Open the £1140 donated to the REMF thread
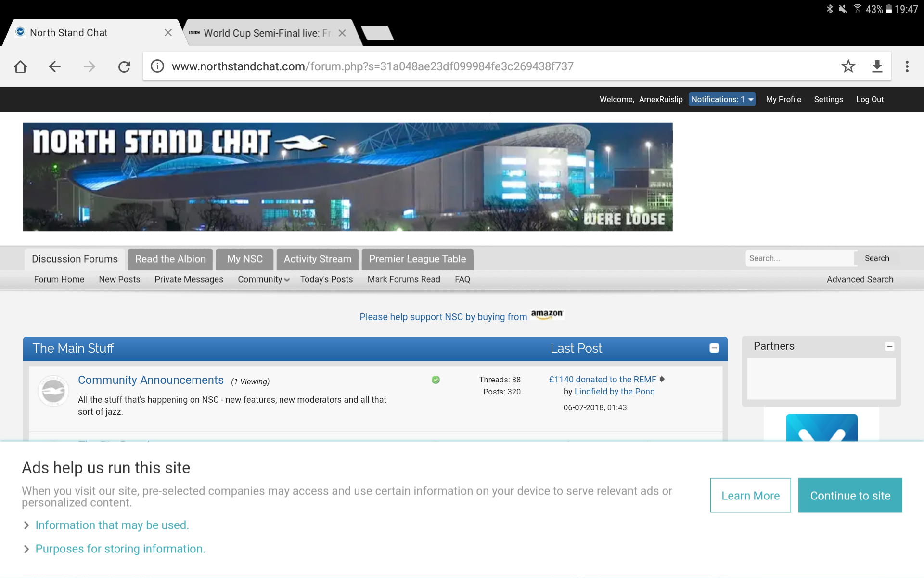The height and width of the screenshot is (578, 924). (602, 380)
